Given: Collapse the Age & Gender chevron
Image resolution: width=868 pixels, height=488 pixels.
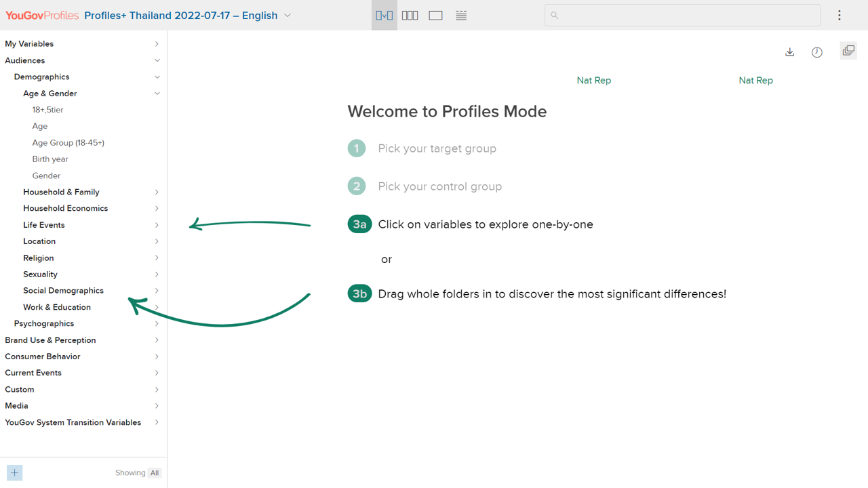Looking at the screenshot, I should click(x=157, y=94).
